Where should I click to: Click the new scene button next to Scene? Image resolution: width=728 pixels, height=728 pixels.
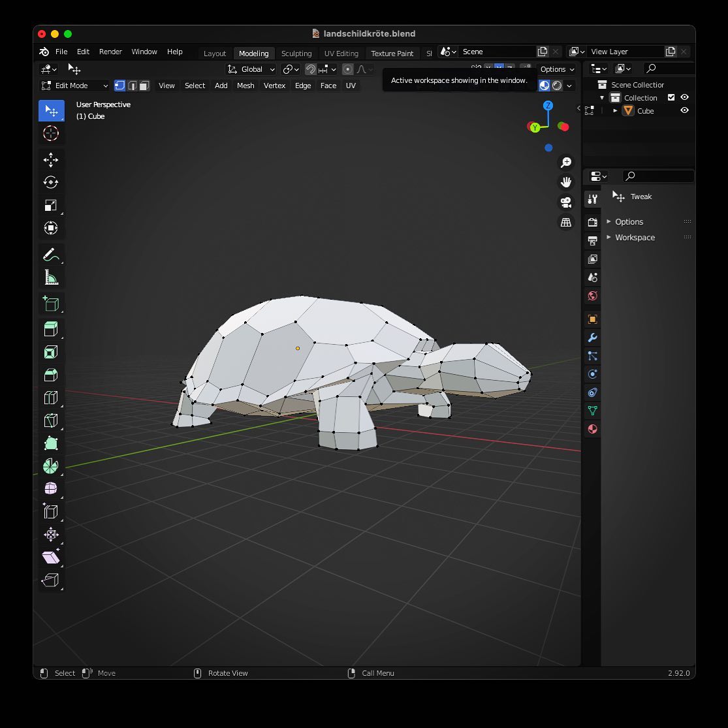(543, 52)
